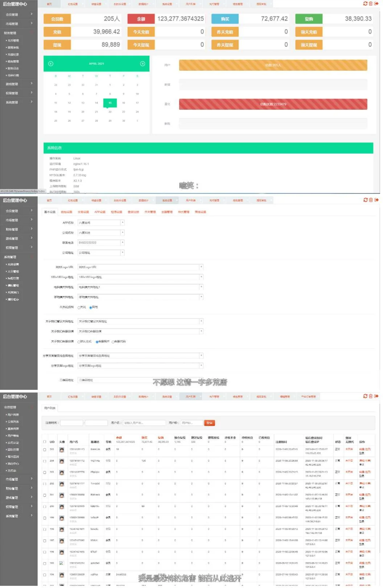383x588 pixels.
Task: Tick select-all checkbox in user table header
Action: click(45, 442)
